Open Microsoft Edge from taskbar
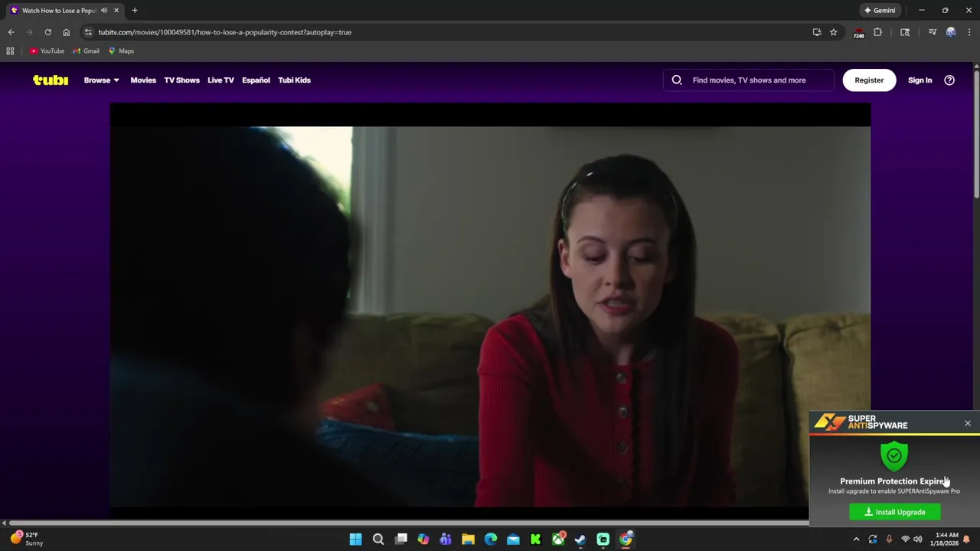Viewport: 980px width, 551px height. (x=491, y=540)
